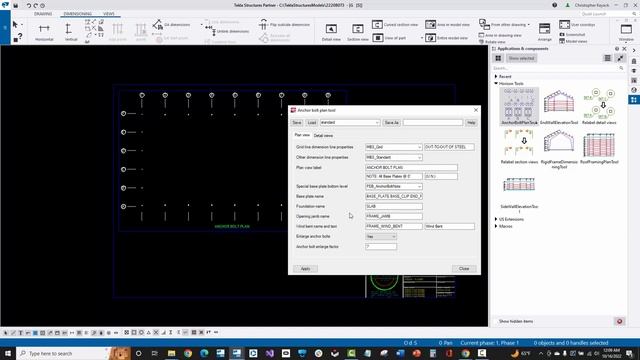Open Enlarge anchor bolts dropdown
The width and height of the screenshot is (640, 360).
381,237
